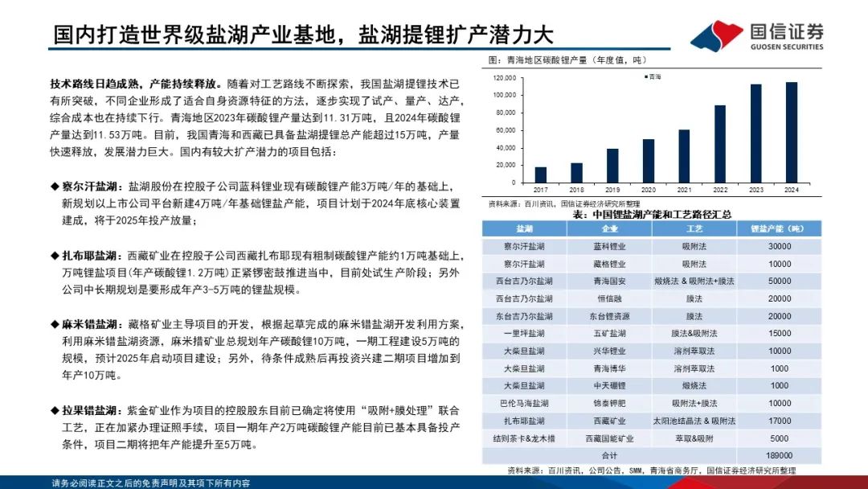Click the 西藏国能矿业 cell in the table
Screen dimensions: 868x489
coord(609,438)
